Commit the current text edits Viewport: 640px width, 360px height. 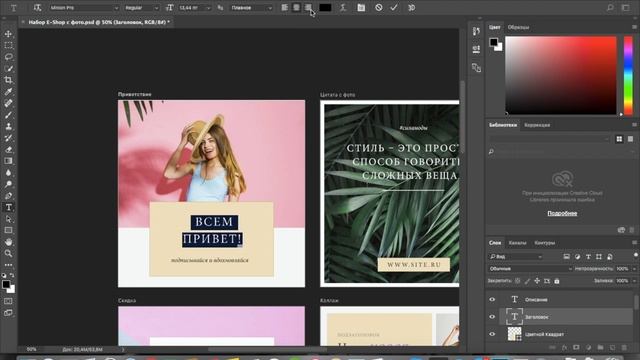394,8
